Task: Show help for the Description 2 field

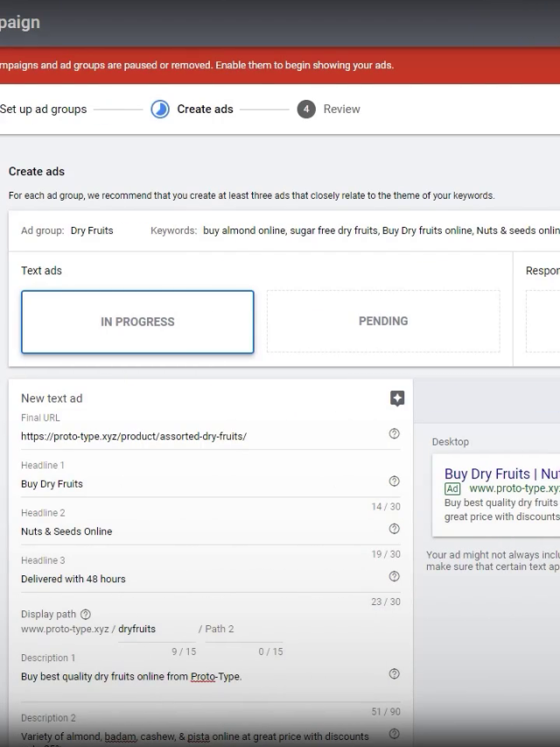Action: 394,734
